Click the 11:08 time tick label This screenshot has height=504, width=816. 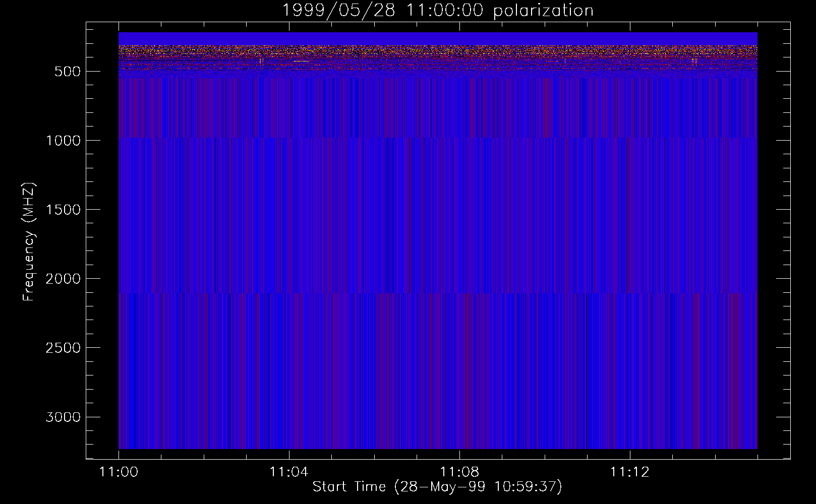(459, 472)
